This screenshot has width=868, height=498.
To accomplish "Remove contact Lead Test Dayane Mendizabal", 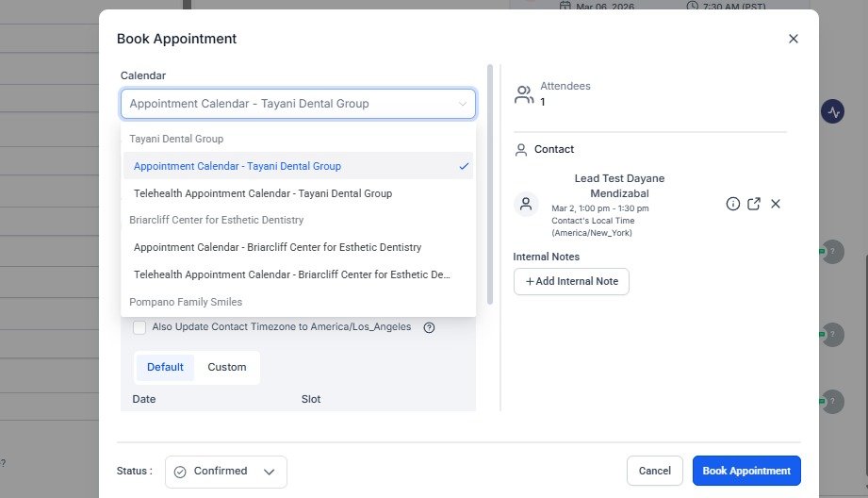I will 776,204.
